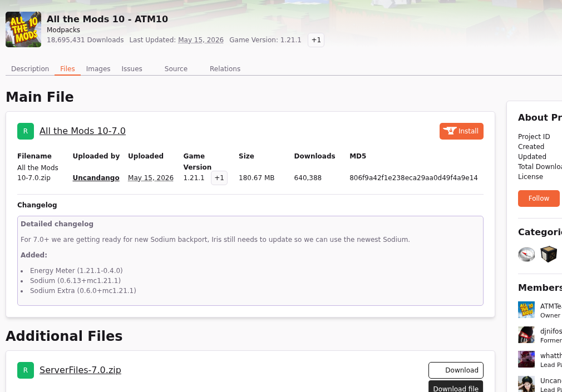Open the dark cube category icon

549,255
